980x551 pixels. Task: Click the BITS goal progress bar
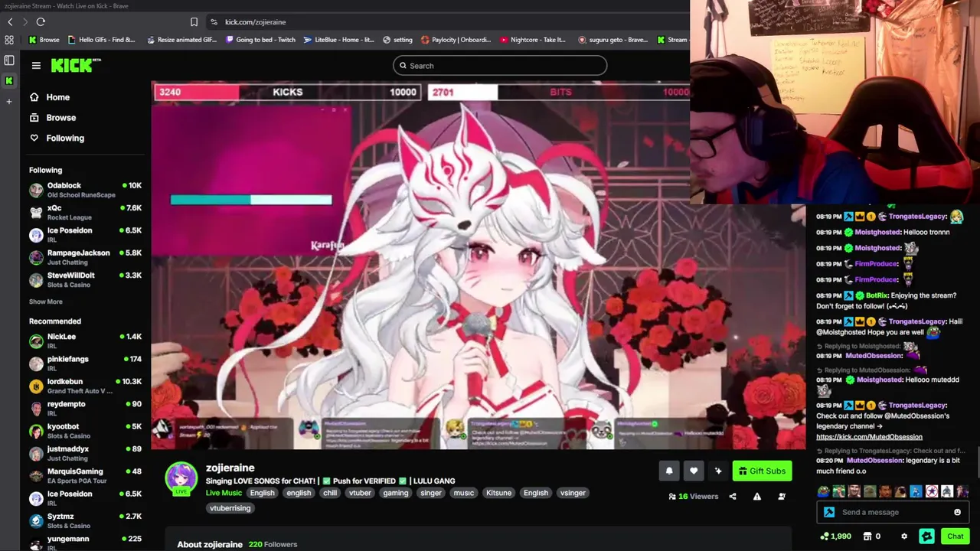pos(560,92)
